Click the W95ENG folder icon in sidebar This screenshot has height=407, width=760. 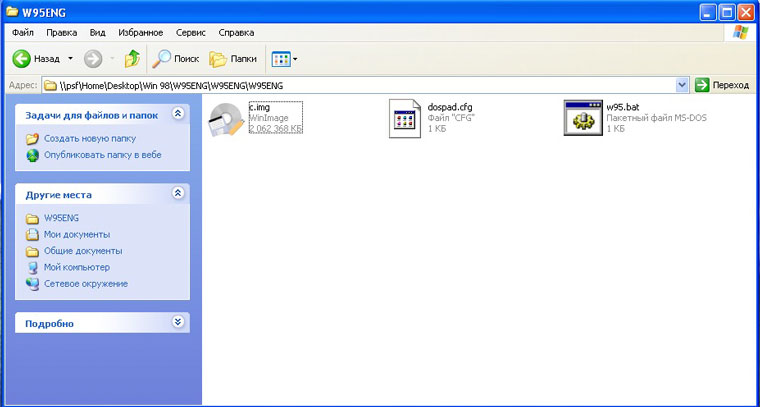click(x=32, y=219)
